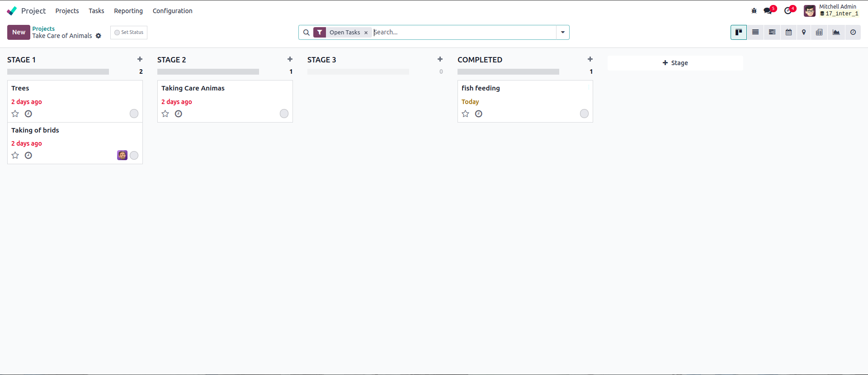Toggle the Set Status radio button

[117, 33]
